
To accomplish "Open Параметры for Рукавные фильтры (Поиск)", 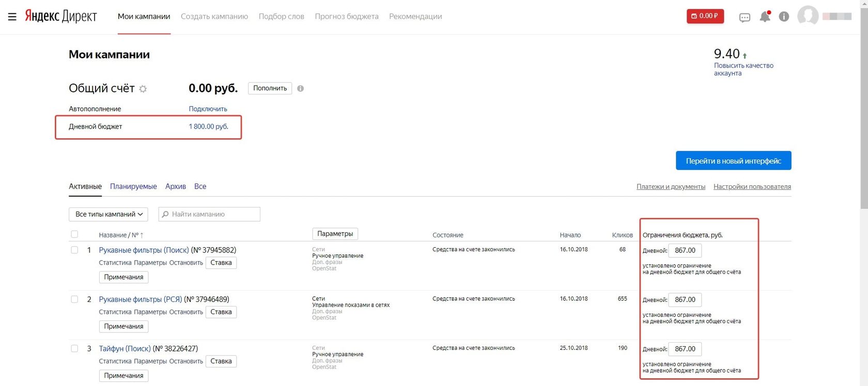I will point(150,263).
